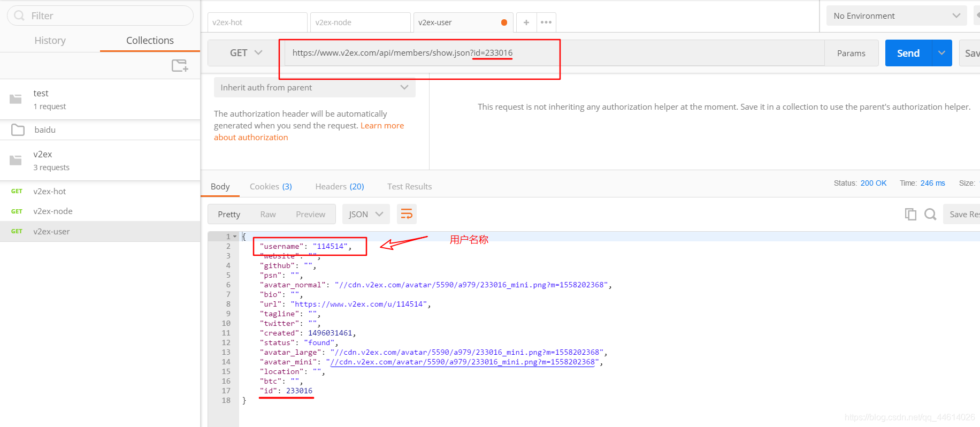Click the v2ex collection folder icon
This screenshot has width=980, height=427.
click(16, 160)
